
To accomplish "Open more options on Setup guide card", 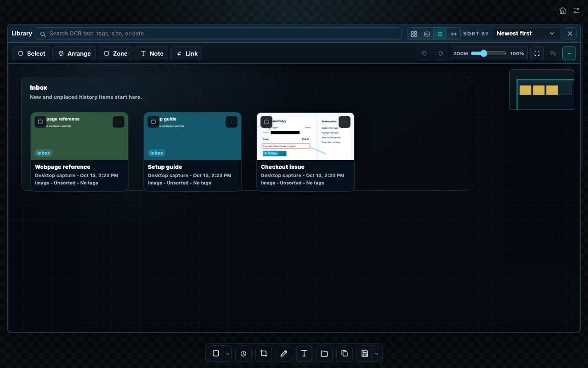I will click(232, 122).
